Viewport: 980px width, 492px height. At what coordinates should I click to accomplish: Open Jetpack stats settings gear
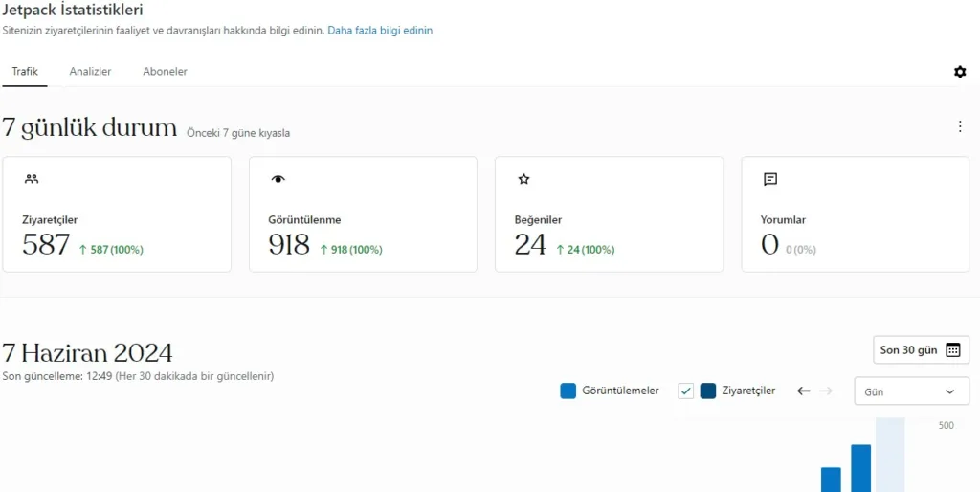pos(960,72)
